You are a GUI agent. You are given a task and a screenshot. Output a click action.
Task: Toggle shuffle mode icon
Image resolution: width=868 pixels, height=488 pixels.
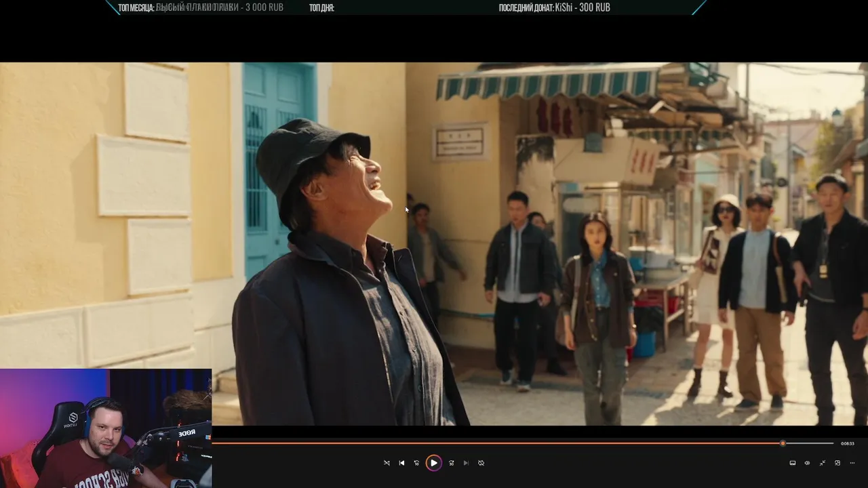387,463
